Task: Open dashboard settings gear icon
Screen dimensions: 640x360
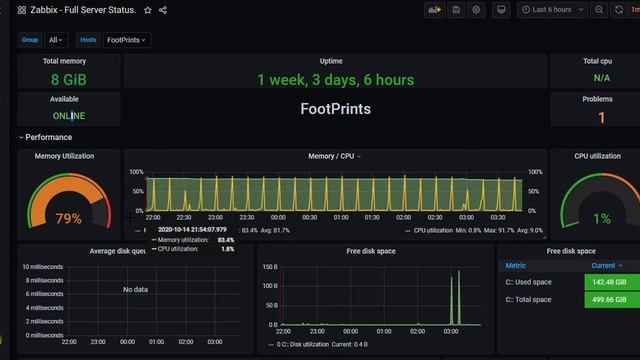Action: [x=476, y=10]
